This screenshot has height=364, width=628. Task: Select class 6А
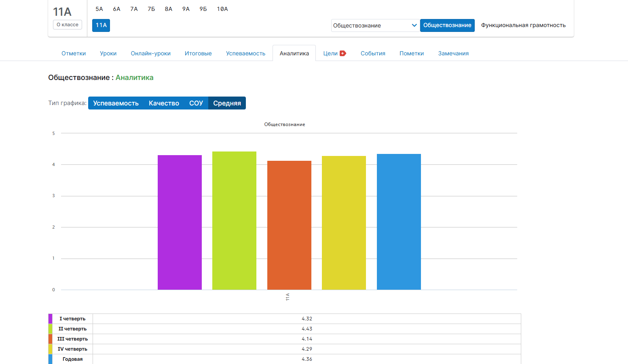(117, 9)
